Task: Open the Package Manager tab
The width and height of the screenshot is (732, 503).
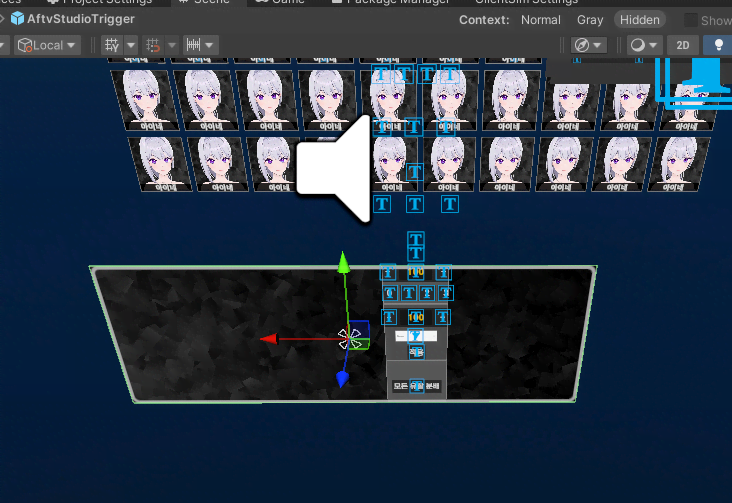Action: coord(391,2)
